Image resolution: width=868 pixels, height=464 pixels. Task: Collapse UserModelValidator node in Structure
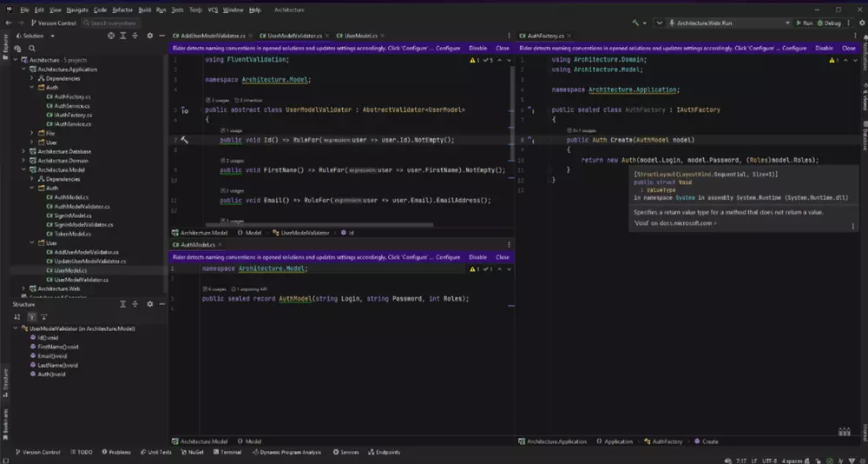point(16,328)
